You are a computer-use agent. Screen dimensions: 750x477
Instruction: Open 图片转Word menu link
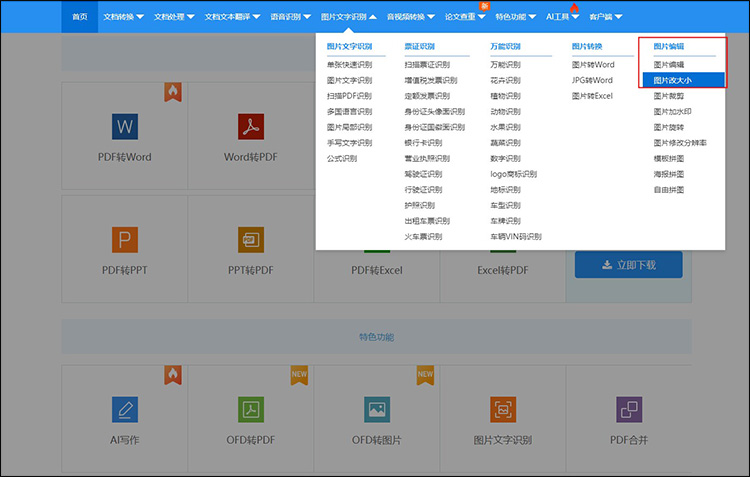pyautogui.click(x=593, y=65)
